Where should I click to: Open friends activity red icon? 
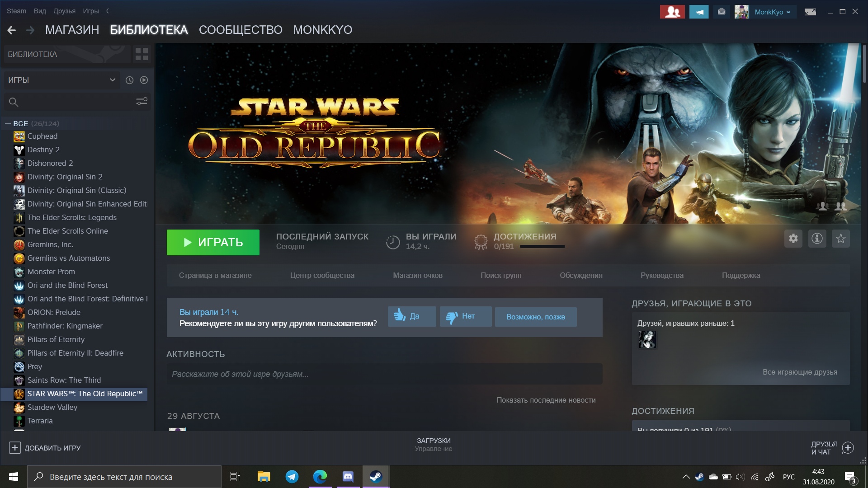click(x=672, y=12)
